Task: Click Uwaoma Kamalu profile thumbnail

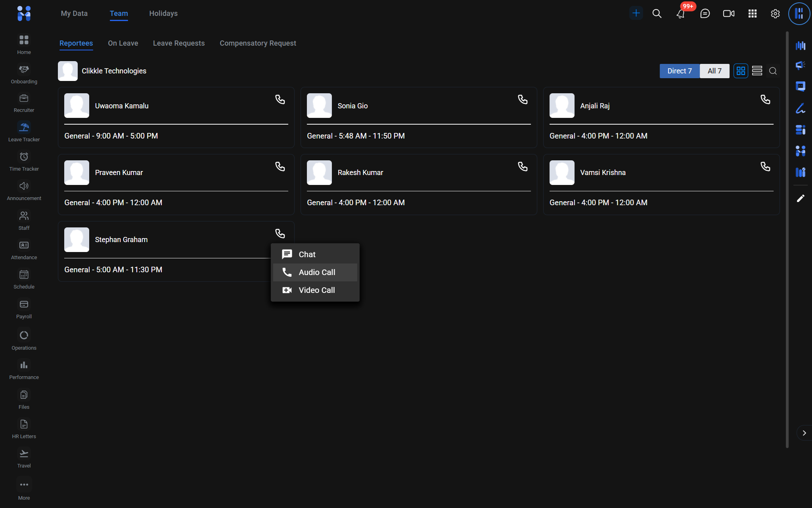Action: (77, 106)
